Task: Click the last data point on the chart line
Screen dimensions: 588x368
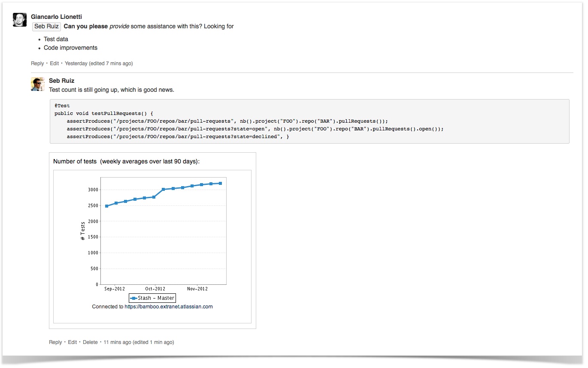Action: (x=221, y=183)
